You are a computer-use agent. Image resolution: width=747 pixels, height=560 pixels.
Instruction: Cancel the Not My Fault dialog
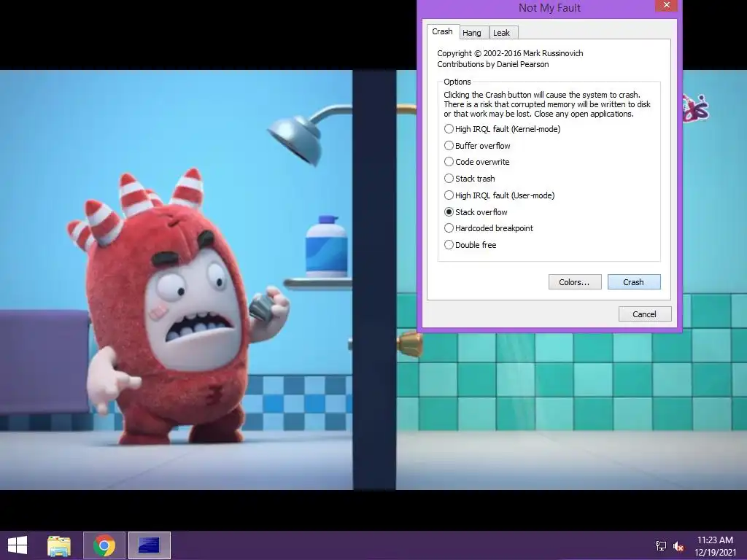(x=645, y=314)
